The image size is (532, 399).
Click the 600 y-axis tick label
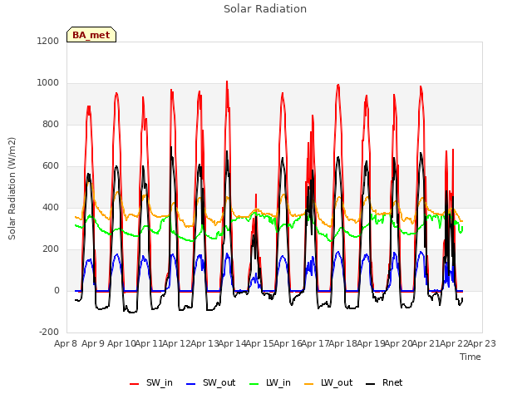pyautogui.click(x=51, y=166)
